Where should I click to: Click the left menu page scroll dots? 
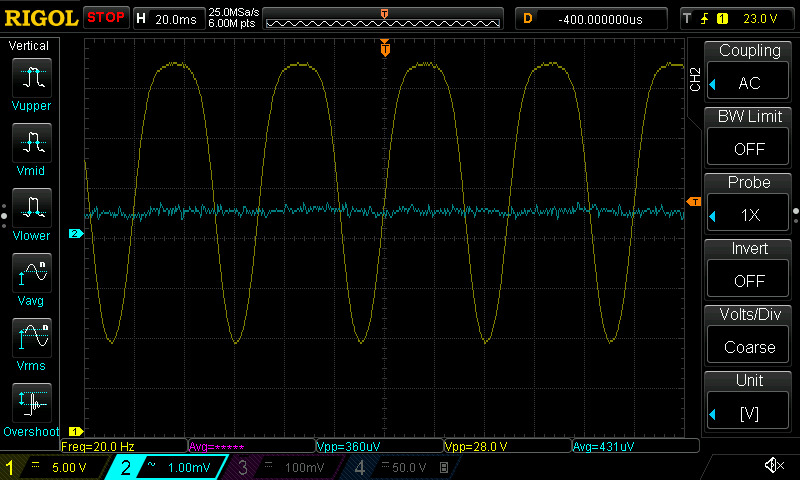click(x=4, y=215)
